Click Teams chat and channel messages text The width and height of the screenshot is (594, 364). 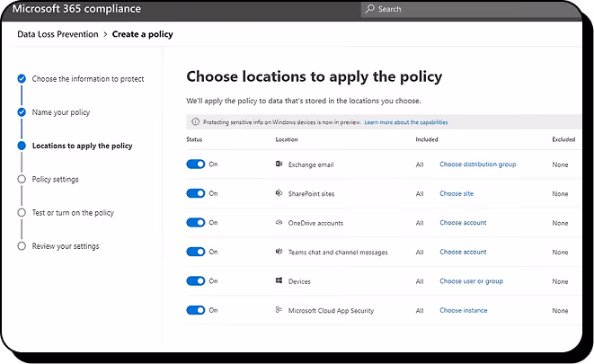(338, 252)
